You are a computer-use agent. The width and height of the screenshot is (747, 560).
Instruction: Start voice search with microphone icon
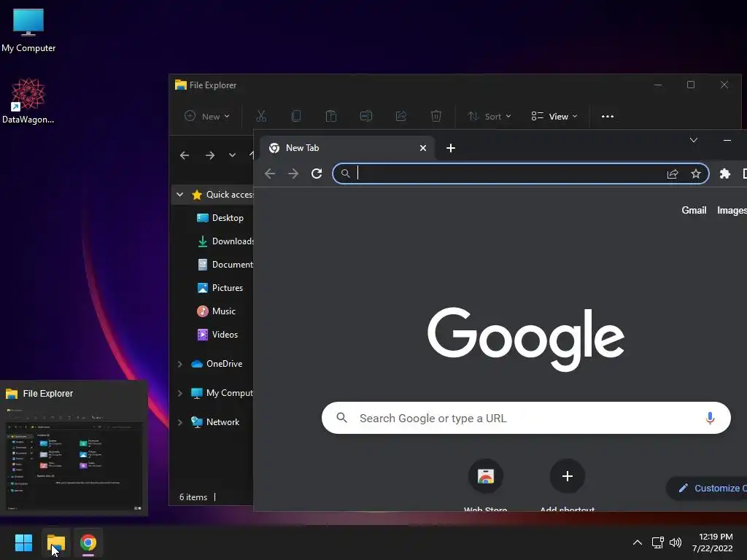[710, 418]
